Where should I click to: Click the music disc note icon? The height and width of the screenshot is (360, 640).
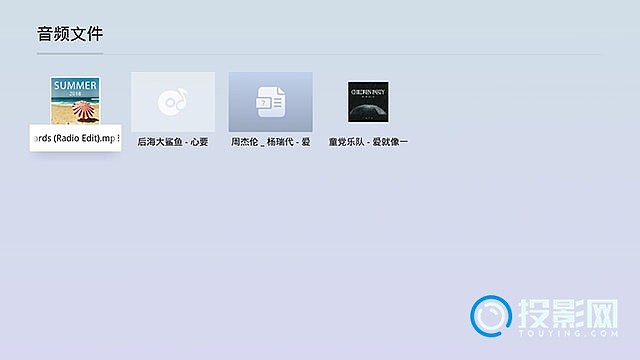point(173,101)
